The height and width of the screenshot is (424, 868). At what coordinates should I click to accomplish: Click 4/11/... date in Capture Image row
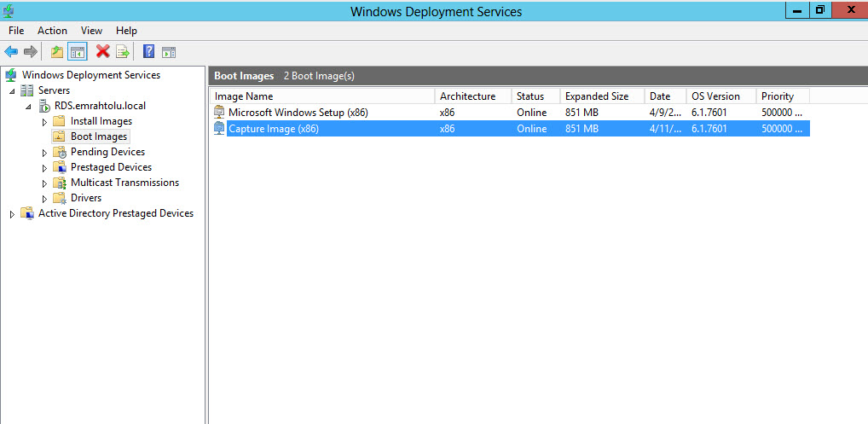[x=665, y=129]
